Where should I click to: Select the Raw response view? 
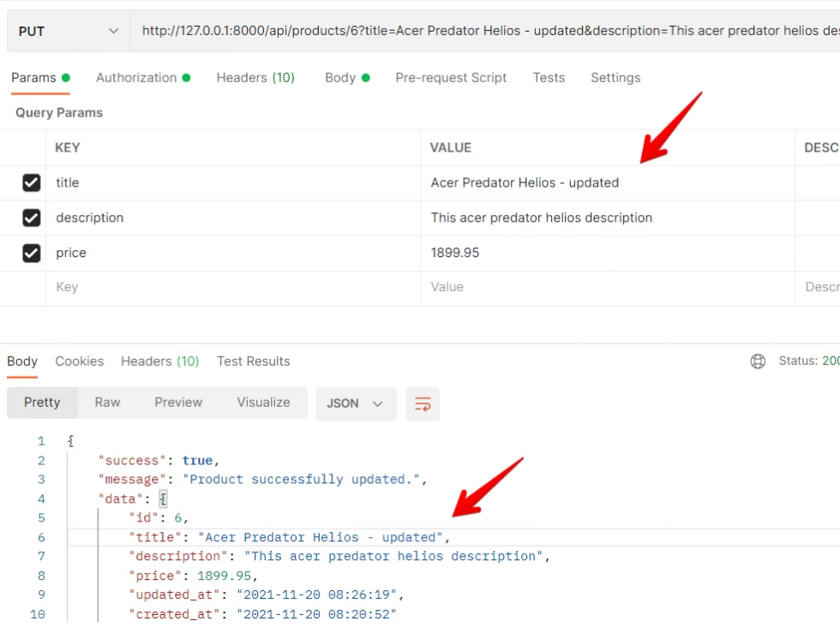pyautogui.click(x=107, y=402)
